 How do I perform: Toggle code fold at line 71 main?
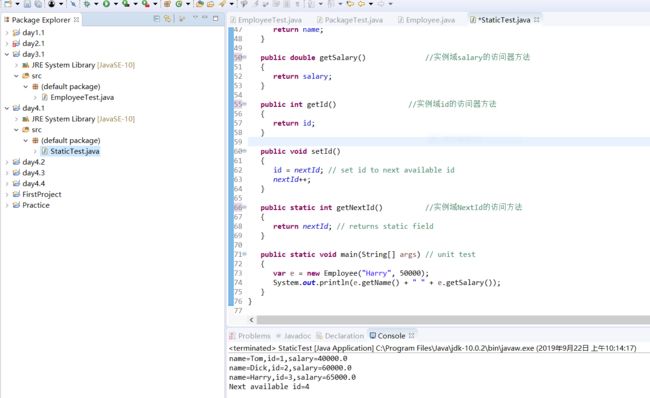click(x=245, y=254)
